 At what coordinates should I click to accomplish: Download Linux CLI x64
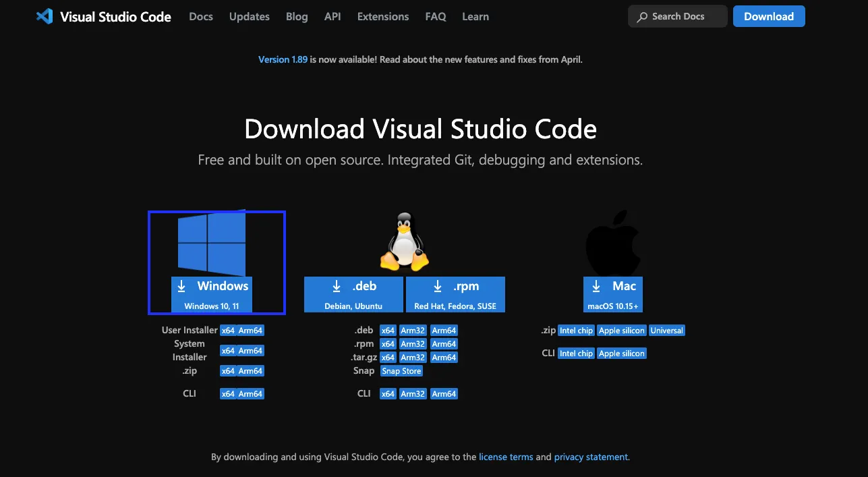[388, 394]
